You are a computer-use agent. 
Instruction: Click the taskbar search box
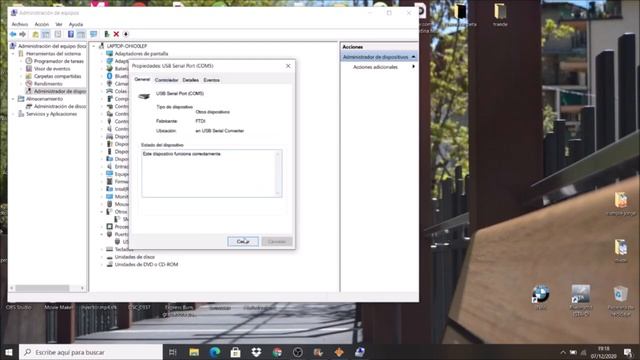91,352
